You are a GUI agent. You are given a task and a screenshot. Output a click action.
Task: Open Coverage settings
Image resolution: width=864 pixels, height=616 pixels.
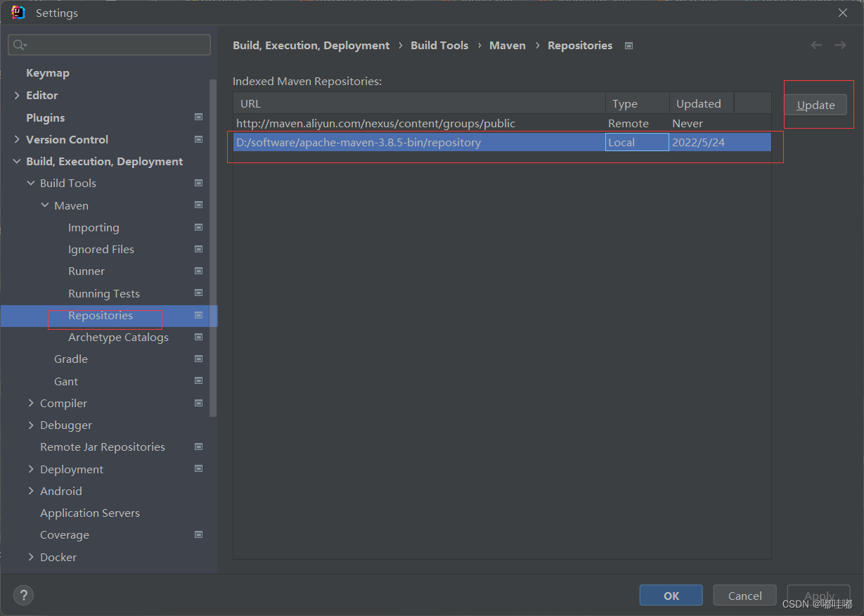click(x=65, y=534)
